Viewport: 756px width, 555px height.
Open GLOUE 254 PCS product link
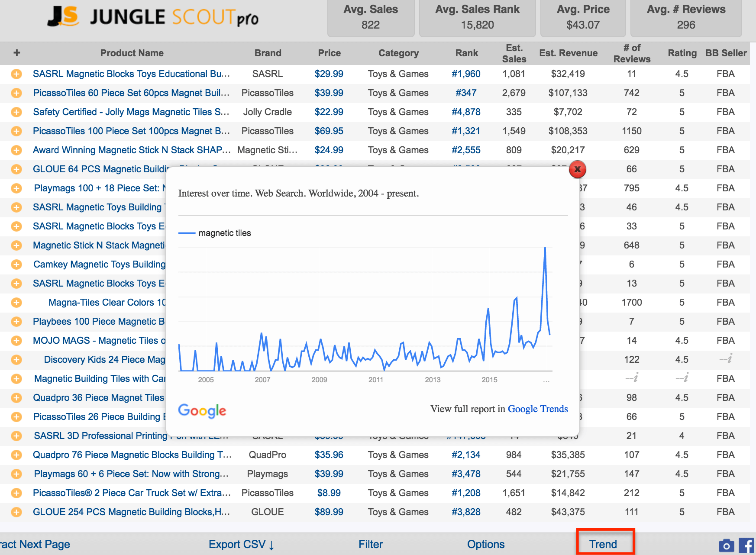[x=131, y=512]
